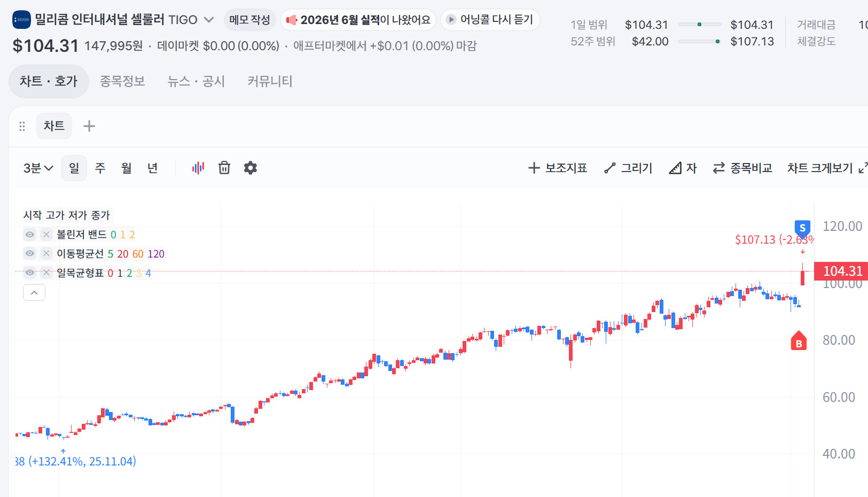Screen dimensions: 868x497
Task: Click the 104.31 current price label
Action: click(841, 271)
